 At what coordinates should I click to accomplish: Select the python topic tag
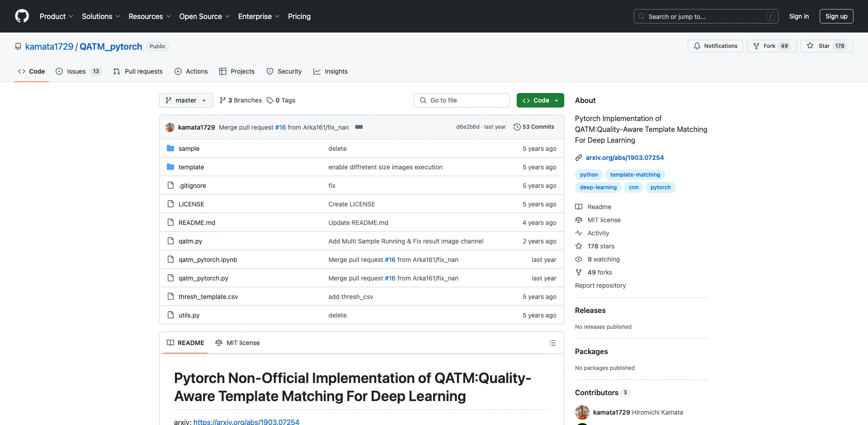589,175
